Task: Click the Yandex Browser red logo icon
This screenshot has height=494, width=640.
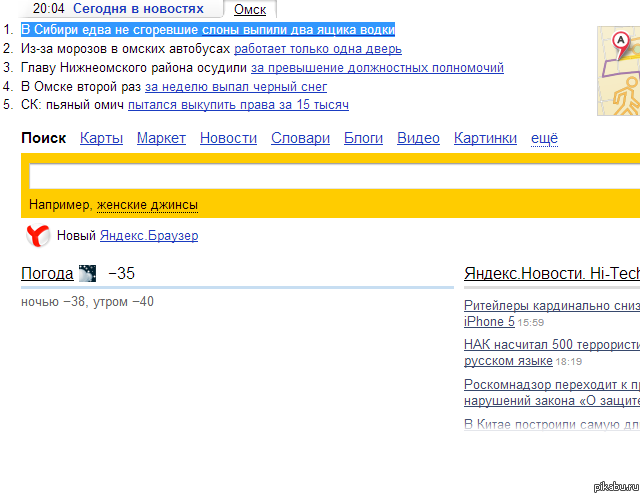Action: pos(38,236)
